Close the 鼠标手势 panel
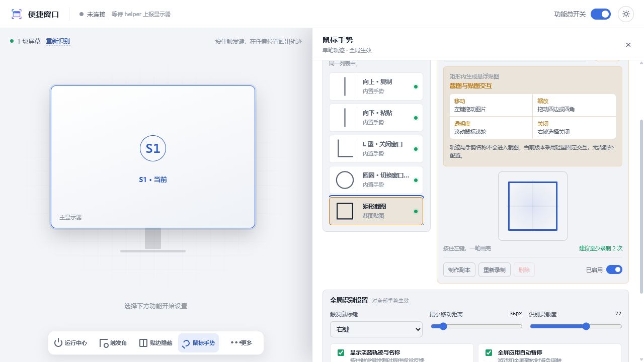 (x=628, y=45)
